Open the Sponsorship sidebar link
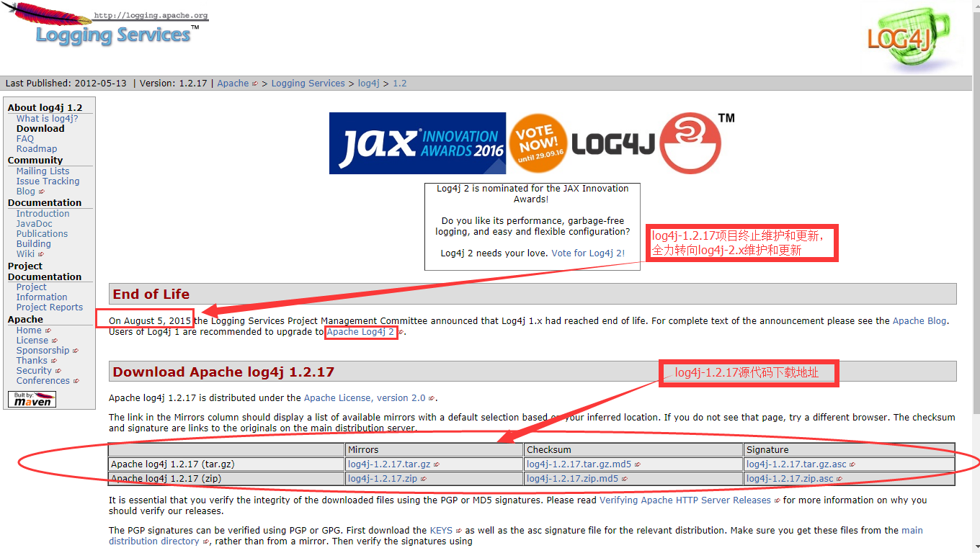 click(43, 351)
